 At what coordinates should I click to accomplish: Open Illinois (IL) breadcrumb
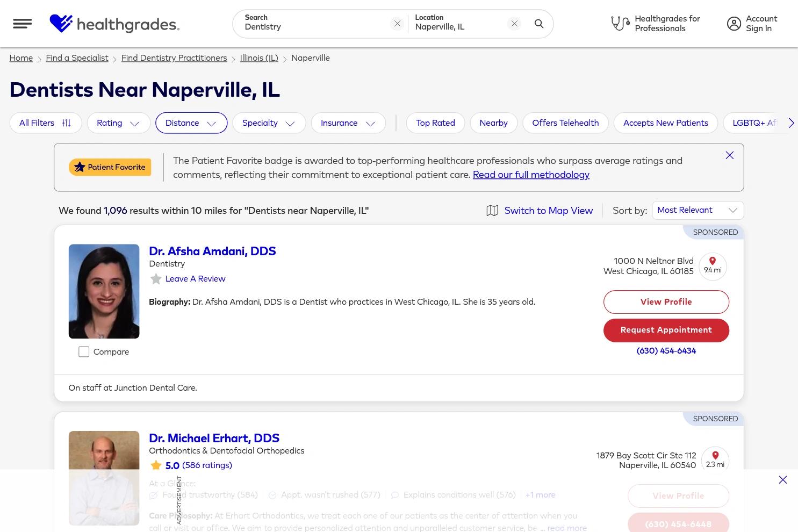point(259,58)
